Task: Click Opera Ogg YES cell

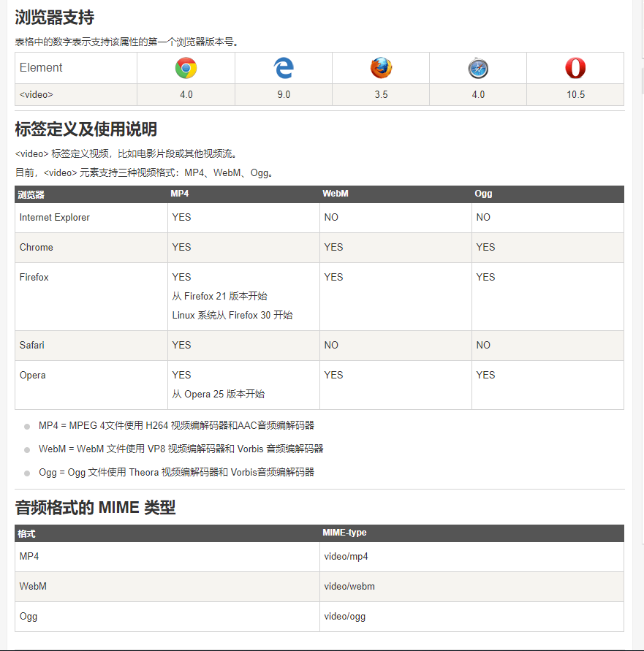Action: (548, 385)
